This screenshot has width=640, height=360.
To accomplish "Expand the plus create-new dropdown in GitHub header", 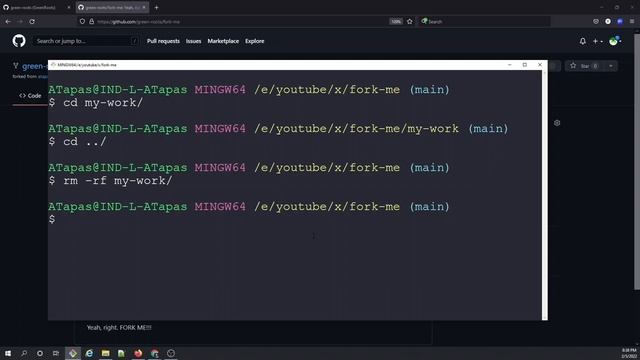I will 598,41.
